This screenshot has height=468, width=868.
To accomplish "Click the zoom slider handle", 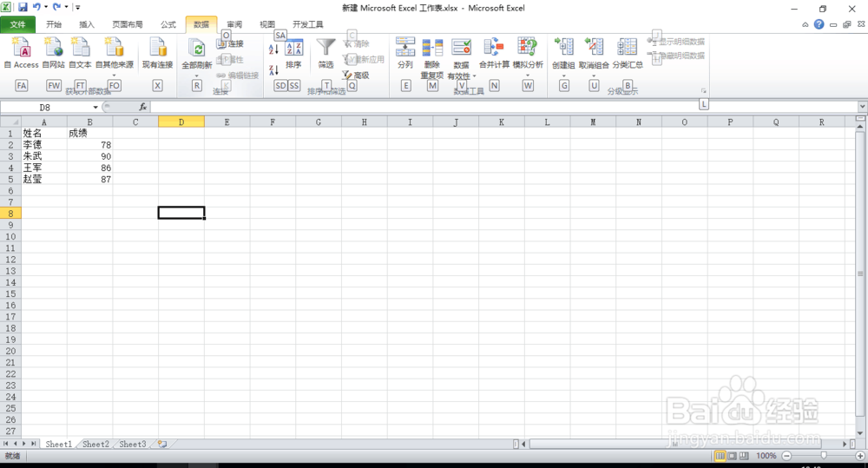I will coord(824,456).
